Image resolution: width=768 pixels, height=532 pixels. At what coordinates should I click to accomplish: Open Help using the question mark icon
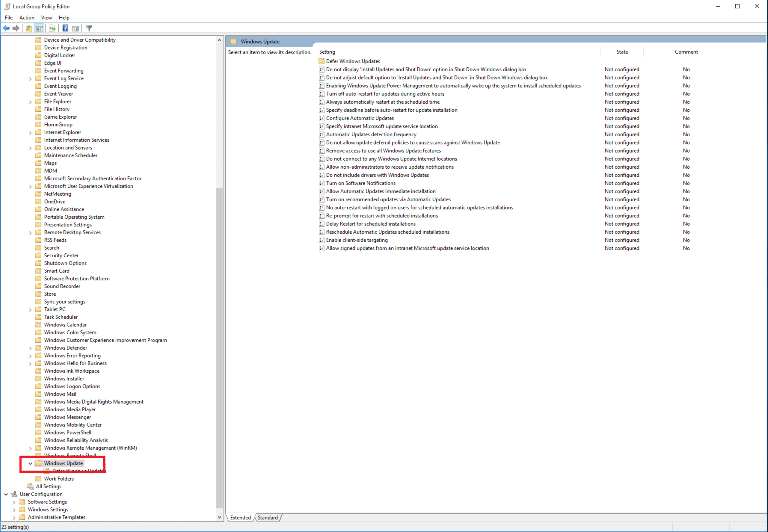tap(65, 28)
